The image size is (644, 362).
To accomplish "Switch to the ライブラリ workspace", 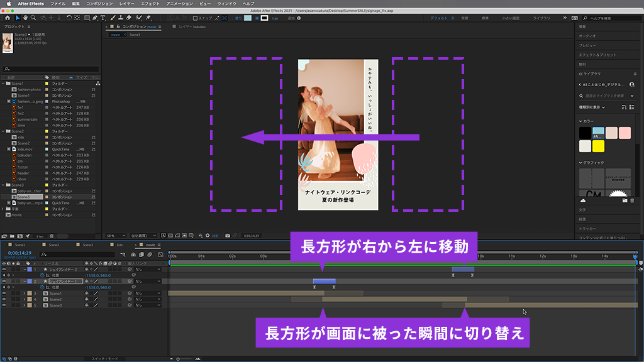I will (x=541, y=18).
